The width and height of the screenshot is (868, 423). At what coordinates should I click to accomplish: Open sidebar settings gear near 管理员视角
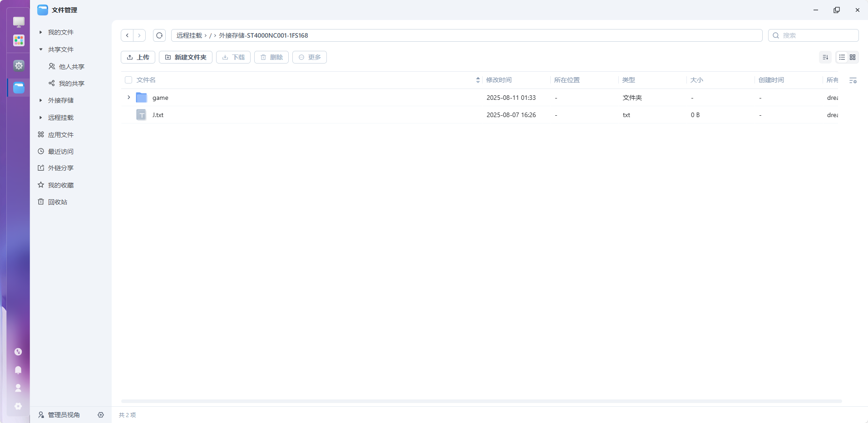[101, 415]
